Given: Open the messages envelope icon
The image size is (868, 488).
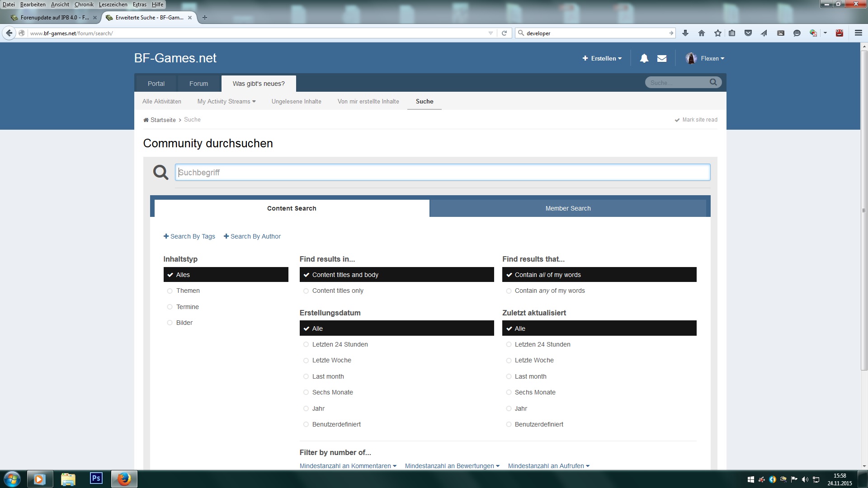Looking at the screenshot, I should coord(662,58).
